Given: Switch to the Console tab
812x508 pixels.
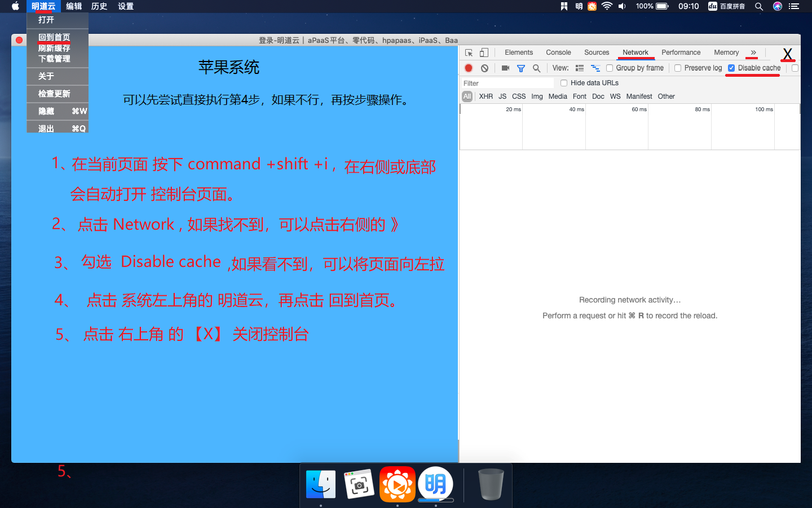Looking at the screenshot, I should click(x=558, y=52).
